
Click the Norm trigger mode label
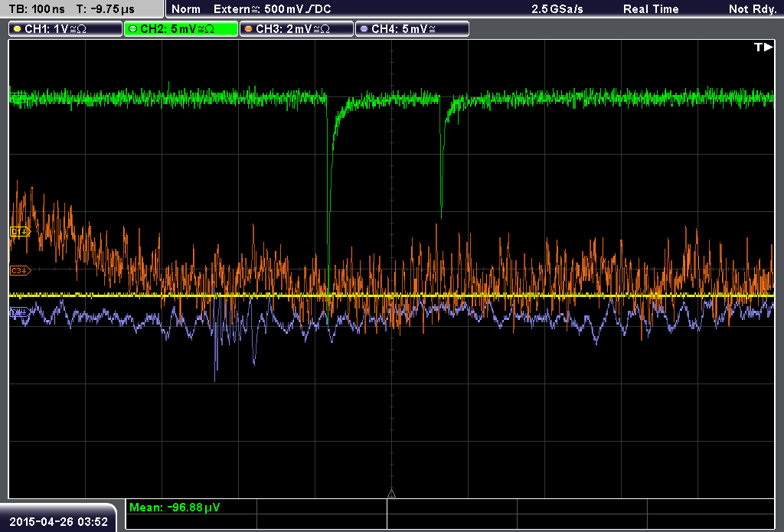pyautogui.click(x=186, y=9)
